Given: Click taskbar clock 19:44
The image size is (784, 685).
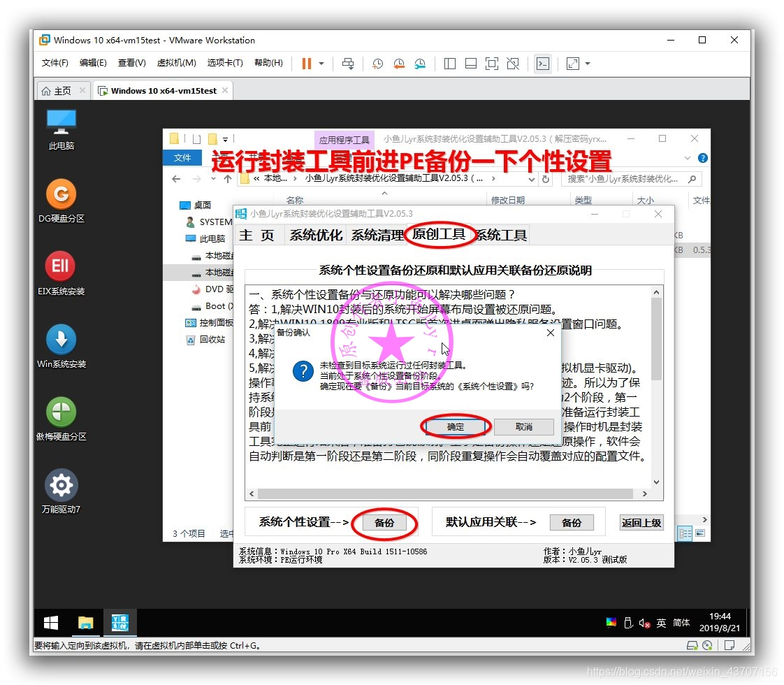Looking at the screenshot, I should pyautogui.click(x=720, y=622).
